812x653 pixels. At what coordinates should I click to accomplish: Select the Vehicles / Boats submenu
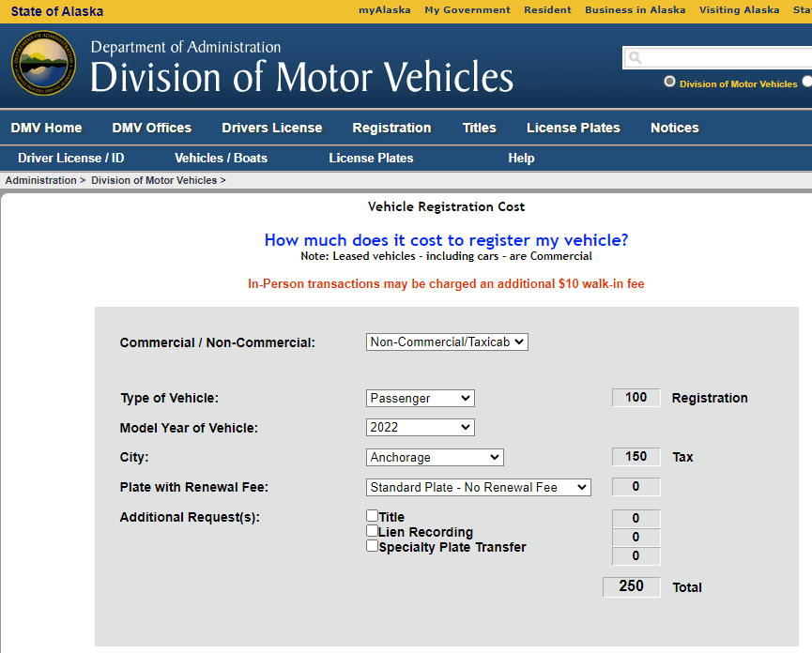222,158
